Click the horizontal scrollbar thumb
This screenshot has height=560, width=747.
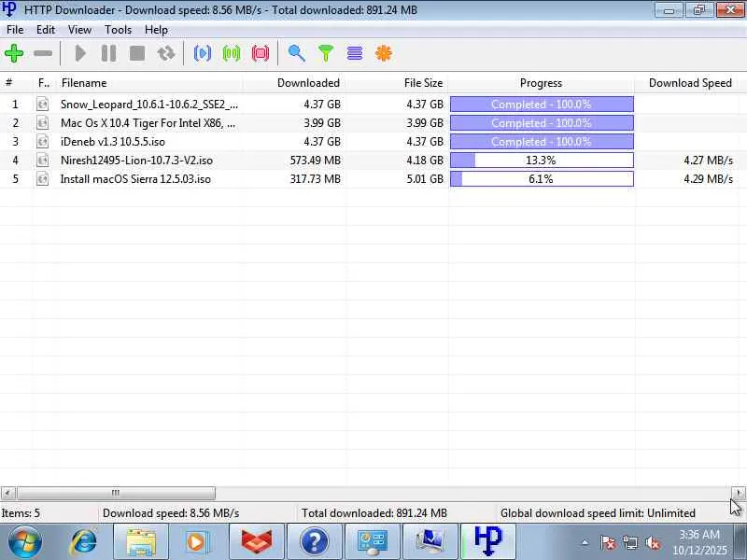[116, 493]
